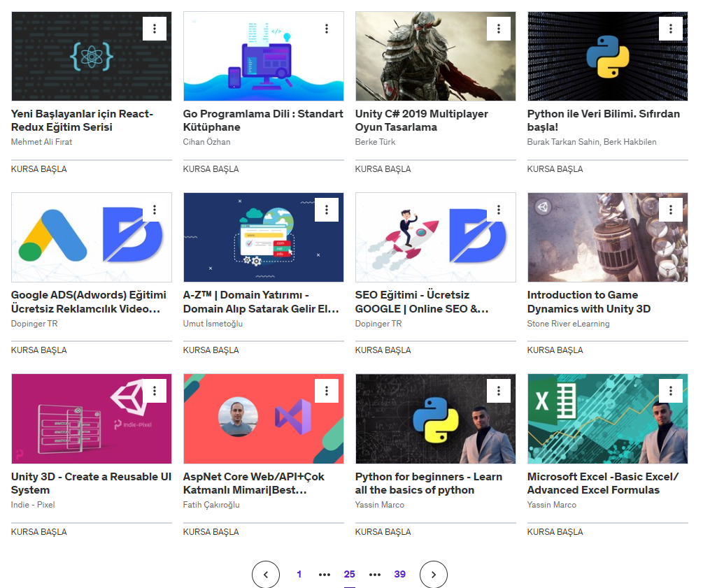Screen dimensions: 710x588
Task: Click KURSA BAŞLA under SEO Eğitimi course
Action: point(383,350)
